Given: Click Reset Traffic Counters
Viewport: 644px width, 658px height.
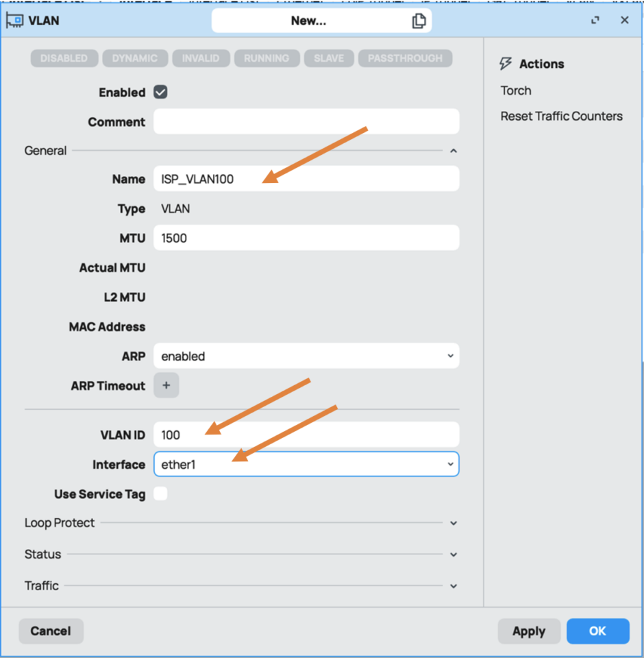Looking at the screenshot, I should [561, 116].
